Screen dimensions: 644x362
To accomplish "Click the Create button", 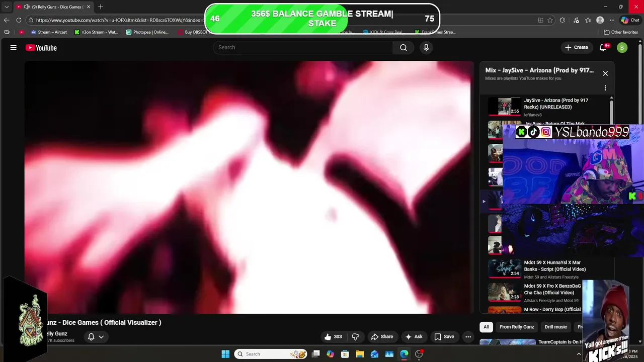I will [x=577, y=48].
